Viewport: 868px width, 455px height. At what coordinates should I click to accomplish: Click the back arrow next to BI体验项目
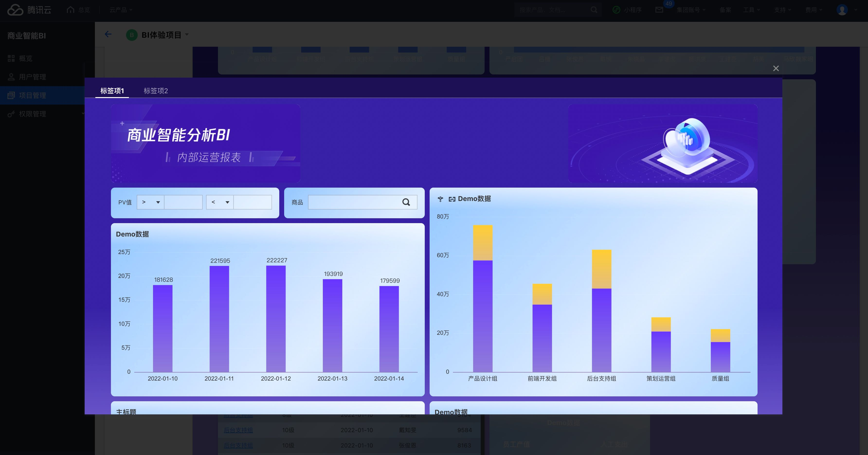tap(108, 34)
